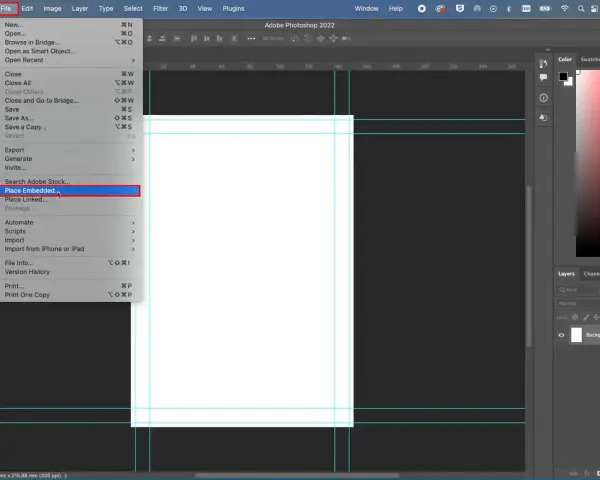Pick a color in the color field
This screenshot has width=600, height=480.
[588, 164]
